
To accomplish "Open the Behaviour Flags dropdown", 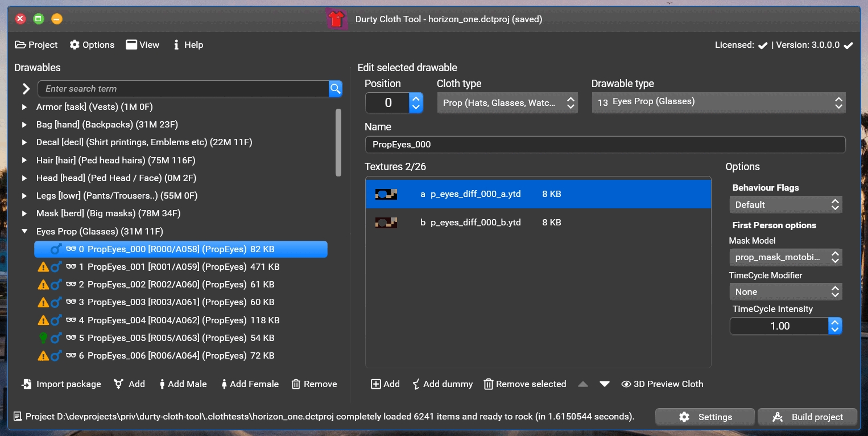I will pos(785,205).
